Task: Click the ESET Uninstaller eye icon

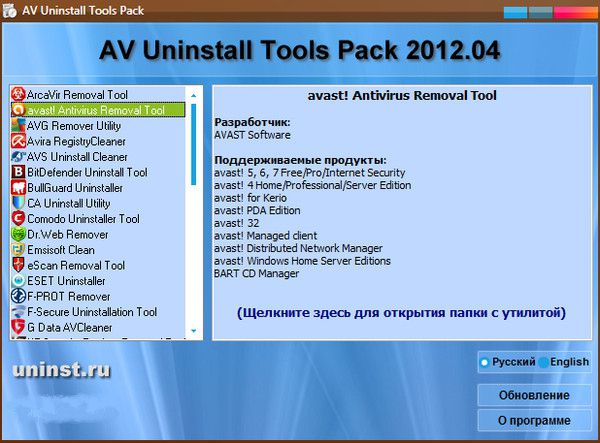Action: (18, 281)
